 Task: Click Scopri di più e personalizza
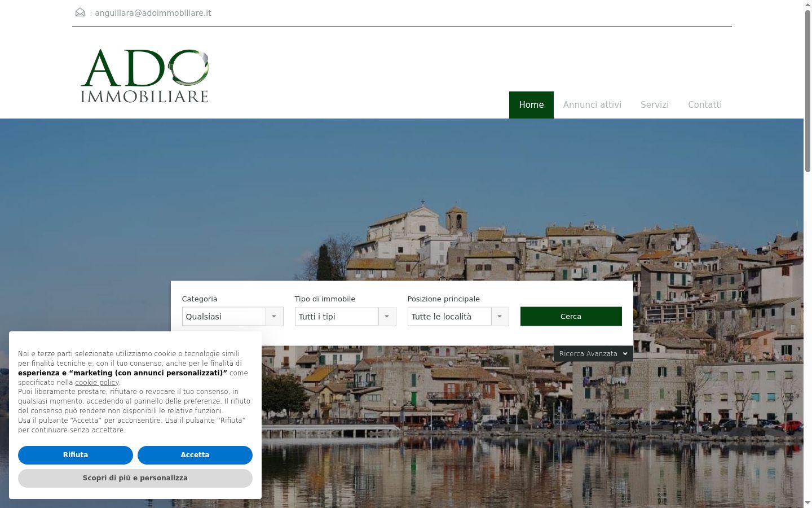[x=135, y=478]
